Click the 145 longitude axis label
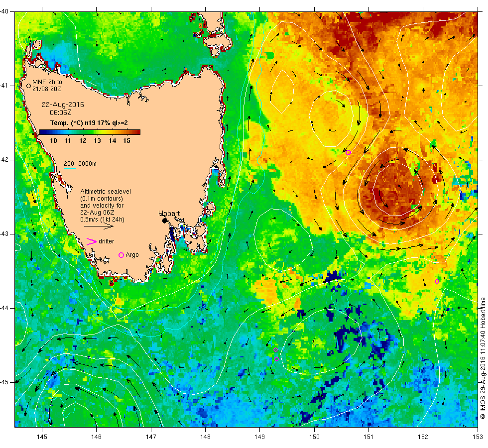The width and height of the screenshot is (488, 448). [42, 437]
